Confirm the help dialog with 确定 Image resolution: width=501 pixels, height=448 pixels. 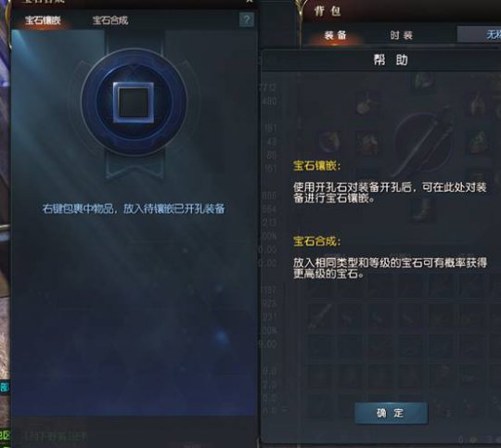[391, 413]
